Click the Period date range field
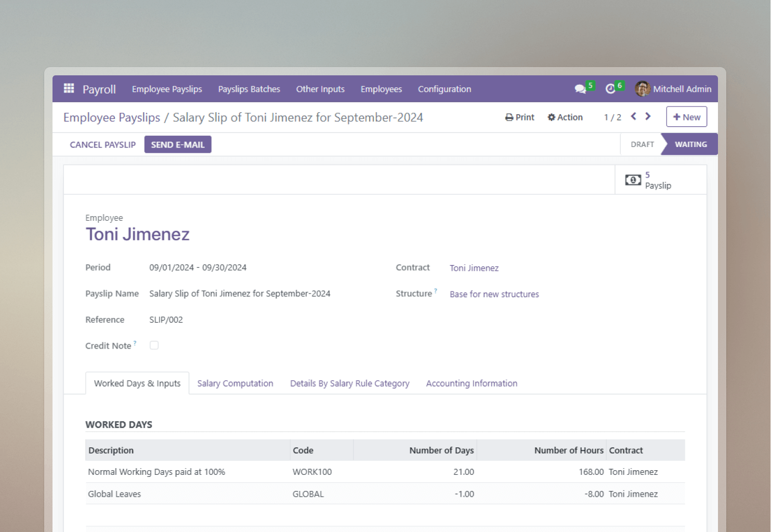 click(198, 268)
